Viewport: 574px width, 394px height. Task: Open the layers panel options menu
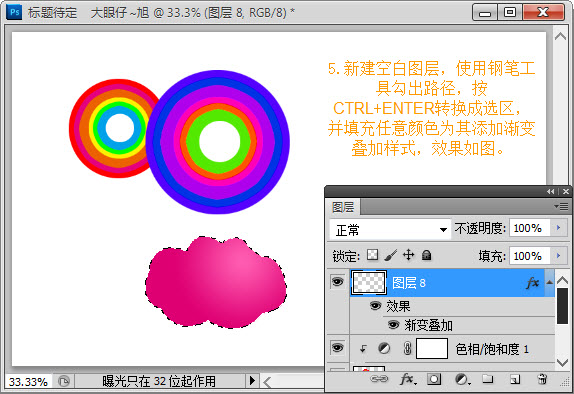coord(562,207)
